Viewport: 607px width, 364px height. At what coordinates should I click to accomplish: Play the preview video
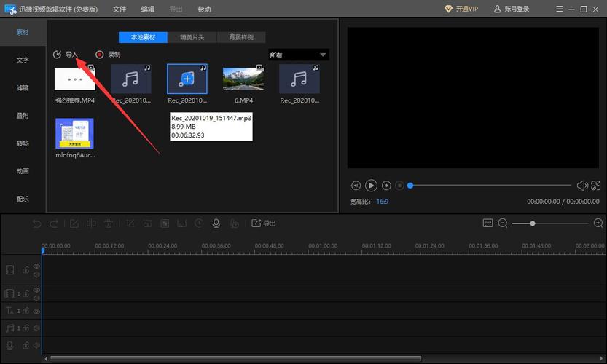point(371,186)
